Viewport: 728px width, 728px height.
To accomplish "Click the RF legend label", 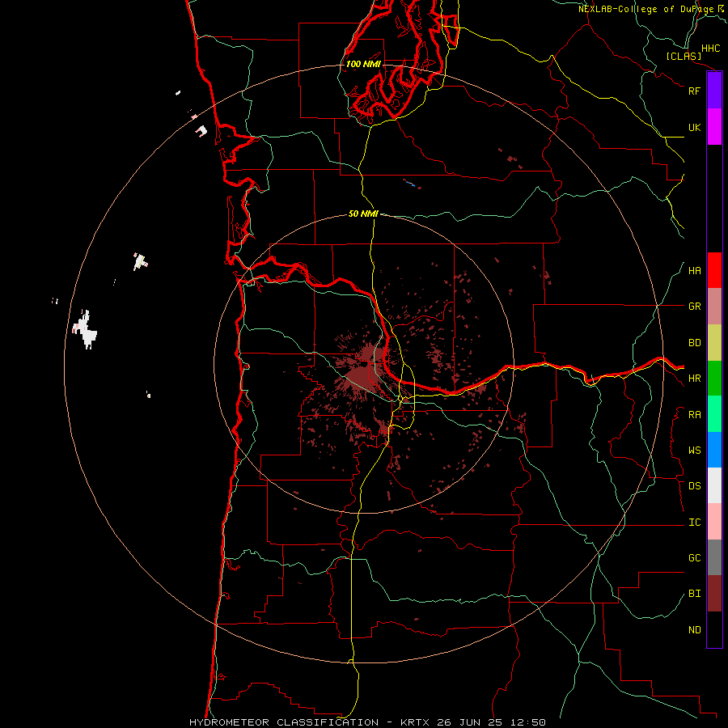I will point(694,91).
